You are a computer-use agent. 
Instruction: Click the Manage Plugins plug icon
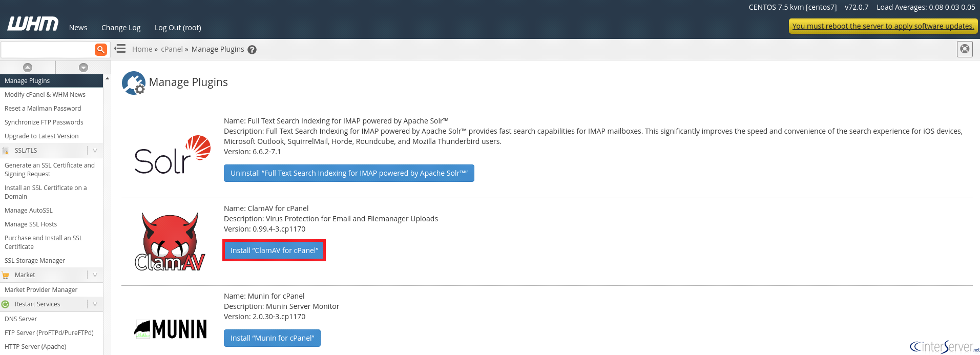134,82
